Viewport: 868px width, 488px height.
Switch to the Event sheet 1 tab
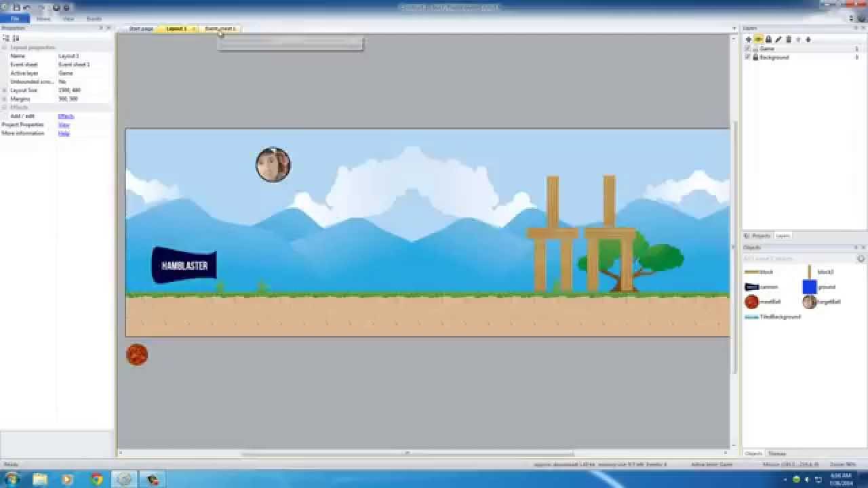pos(220,28)
